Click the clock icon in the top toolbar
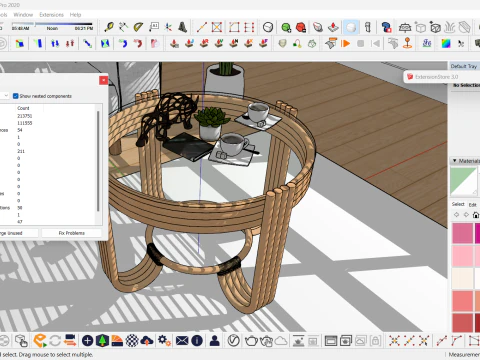The width and height of the screenshot is (480, 360). 268,27
